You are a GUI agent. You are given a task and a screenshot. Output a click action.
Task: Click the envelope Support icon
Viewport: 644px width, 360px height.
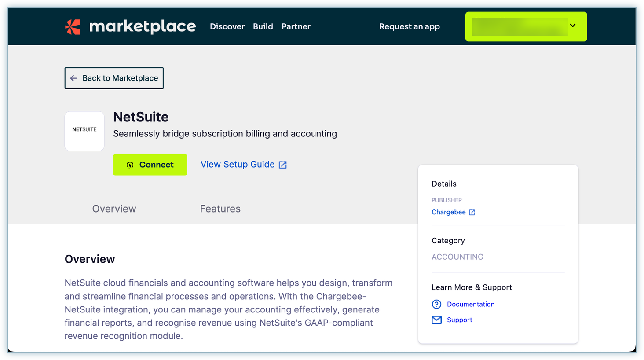pyautogui.click(x=436, y=320)
